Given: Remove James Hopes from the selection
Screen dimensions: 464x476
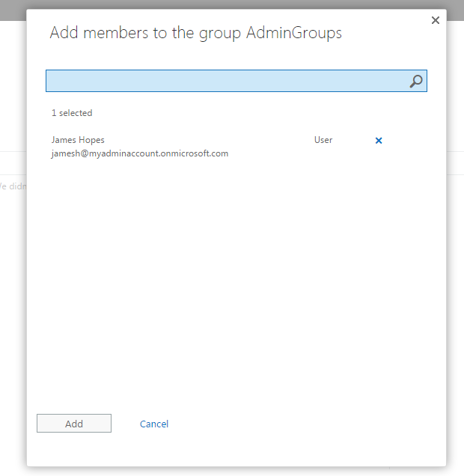Looking at the screenshot, I should pyautogui.click(x=379, y=141).
